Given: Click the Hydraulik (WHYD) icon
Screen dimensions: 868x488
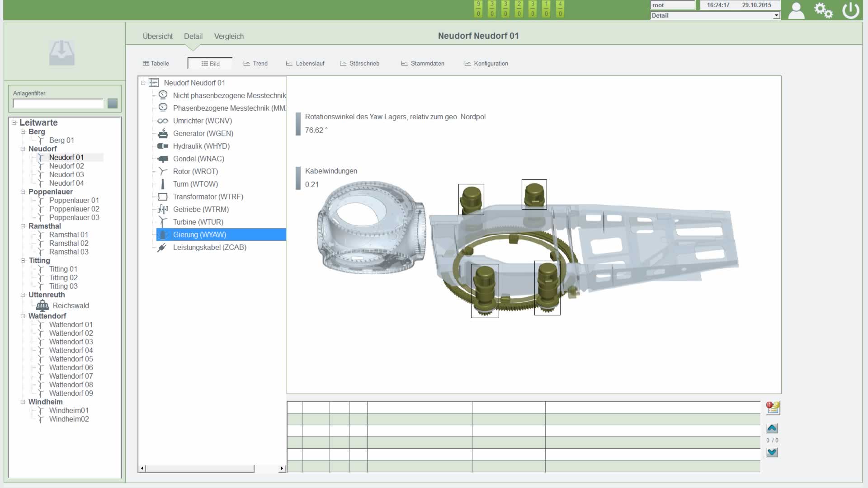Looking at the screenshot, I should click(x=163, y=146).
